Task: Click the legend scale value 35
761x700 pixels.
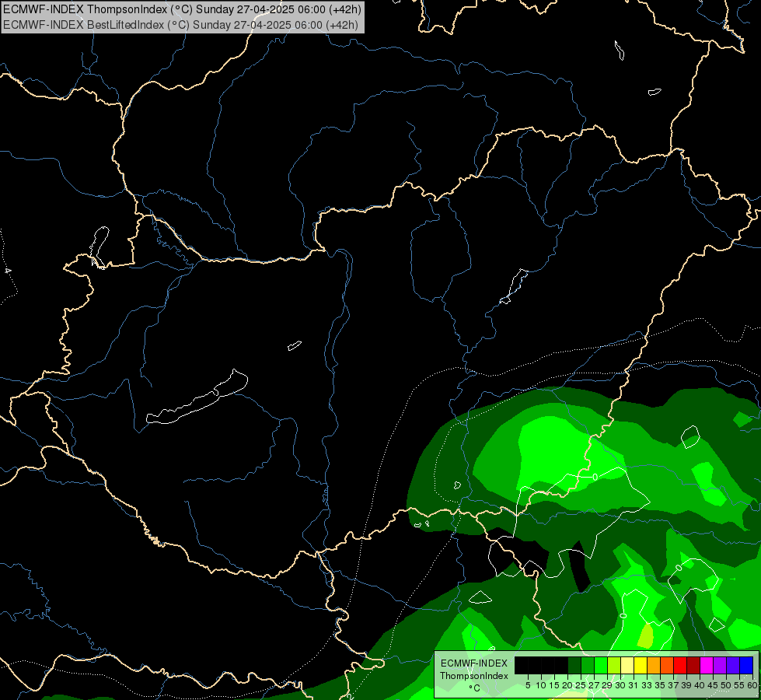Action: (x=660, y=685)
